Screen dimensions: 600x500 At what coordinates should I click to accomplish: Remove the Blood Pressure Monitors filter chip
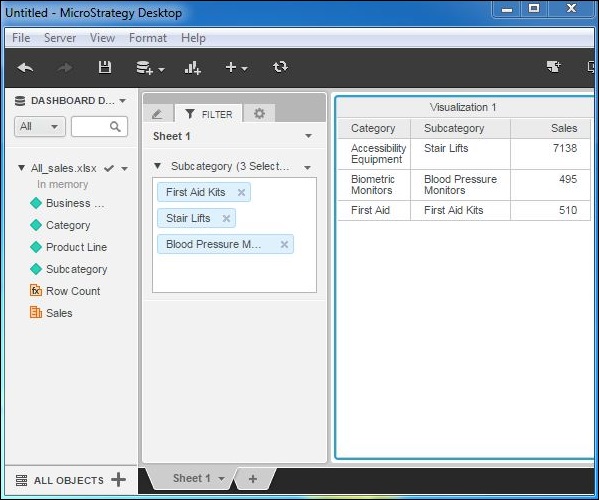(x=284, y=245)
